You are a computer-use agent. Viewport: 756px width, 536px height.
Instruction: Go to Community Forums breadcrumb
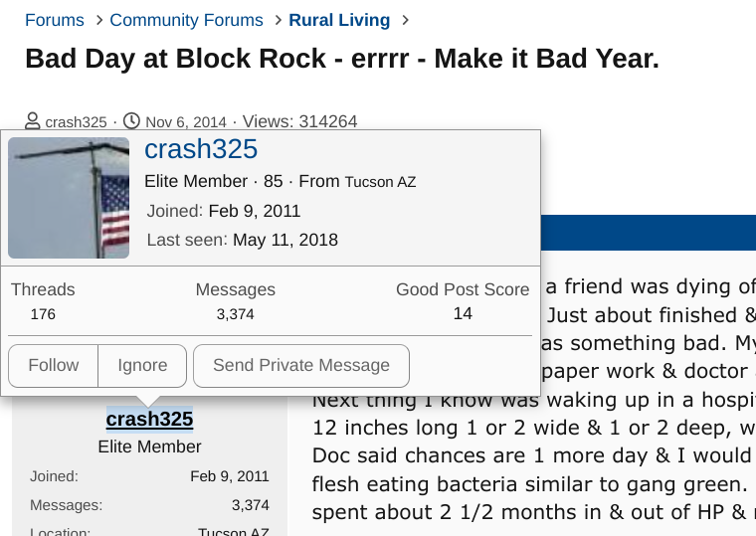[x=186, y=20]
